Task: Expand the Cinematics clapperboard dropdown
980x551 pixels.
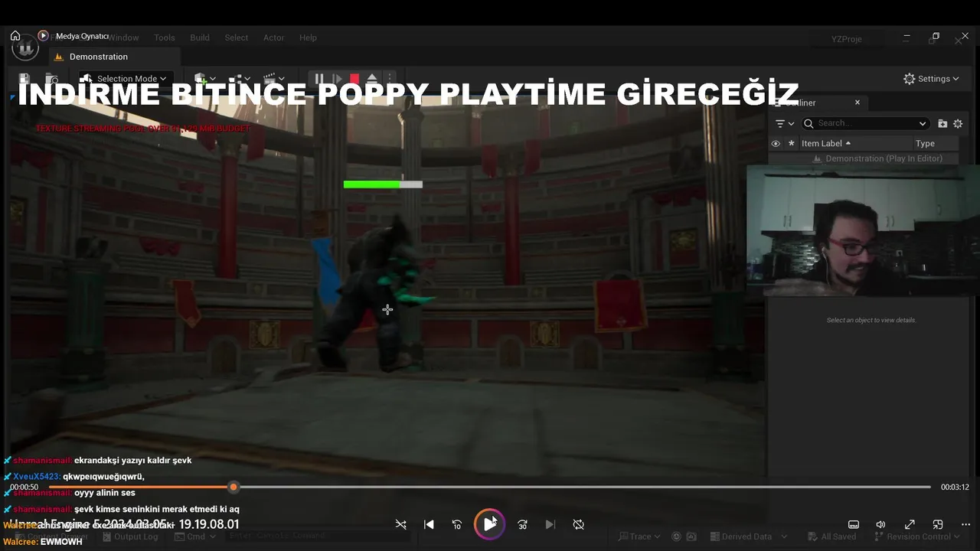Action: pyautogui.click(x=274, y=79)
